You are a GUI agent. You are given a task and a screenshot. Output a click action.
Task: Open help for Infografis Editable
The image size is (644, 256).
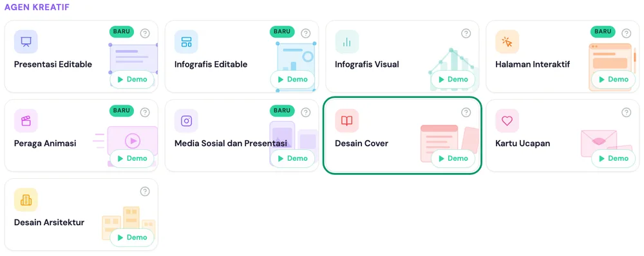point(305,33)
